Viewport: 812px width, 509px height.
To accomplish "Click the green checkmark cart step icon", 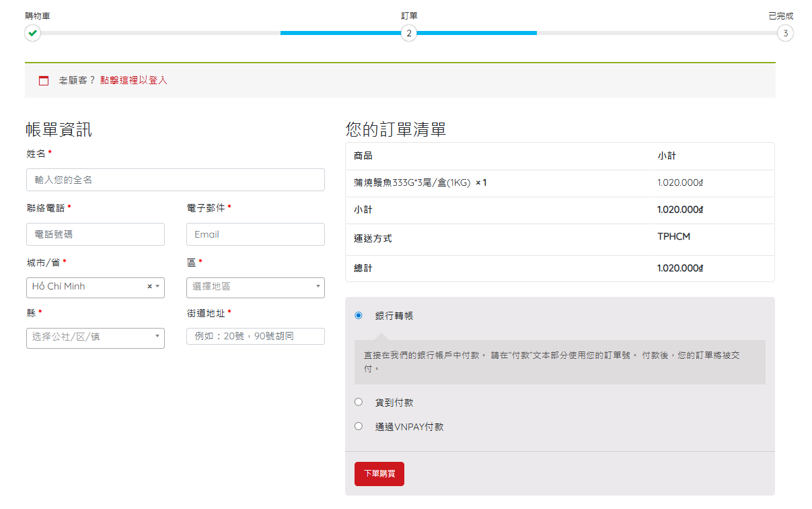I will coord(32,33).
